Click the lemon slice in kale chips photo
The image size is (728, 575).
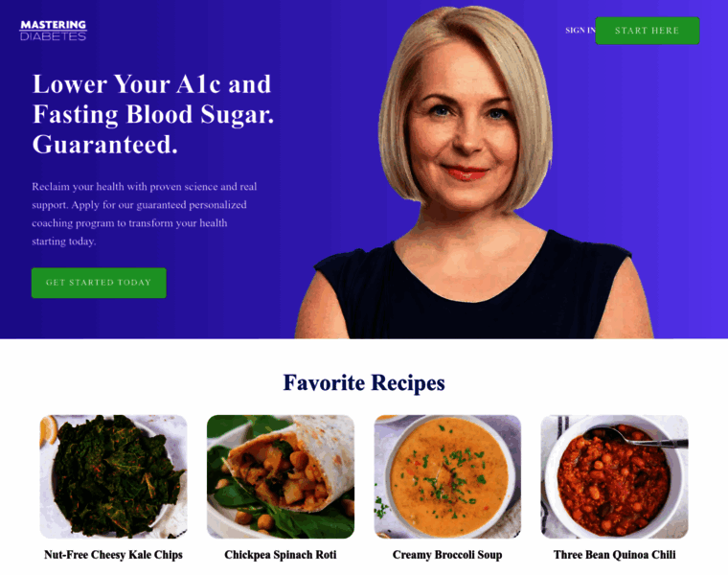pyautogui.click(x=48, y=430)
